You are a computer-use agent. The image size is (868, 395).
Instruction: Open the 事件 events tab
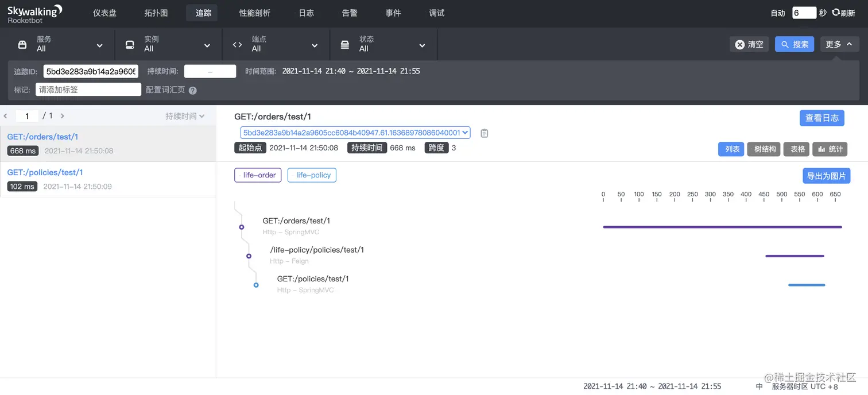tap(393, 13)
